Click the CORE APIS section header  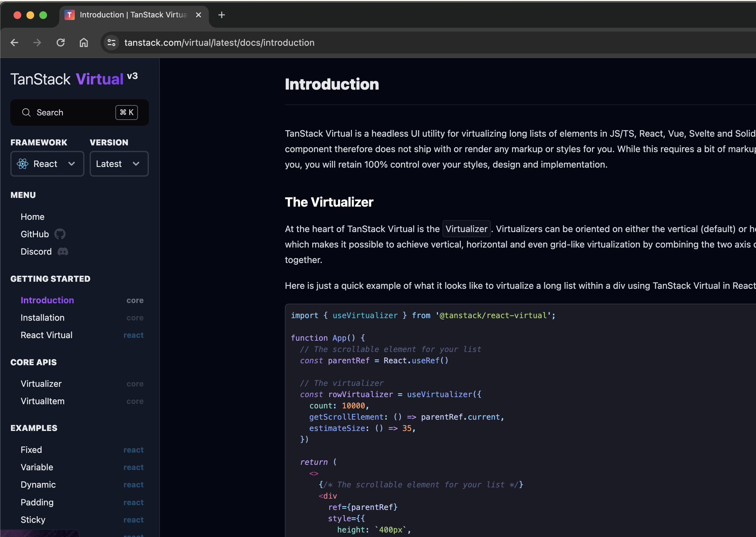coord(34,362)
